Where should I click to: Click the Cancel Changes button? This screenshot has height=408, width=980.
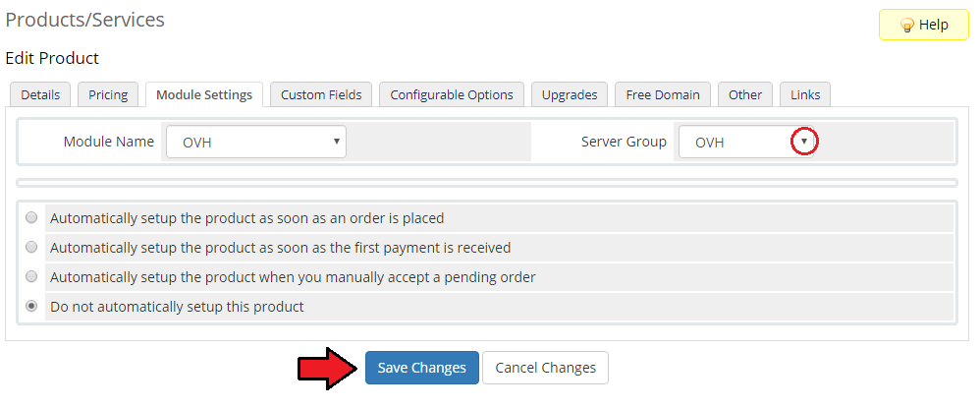point(545,368)
